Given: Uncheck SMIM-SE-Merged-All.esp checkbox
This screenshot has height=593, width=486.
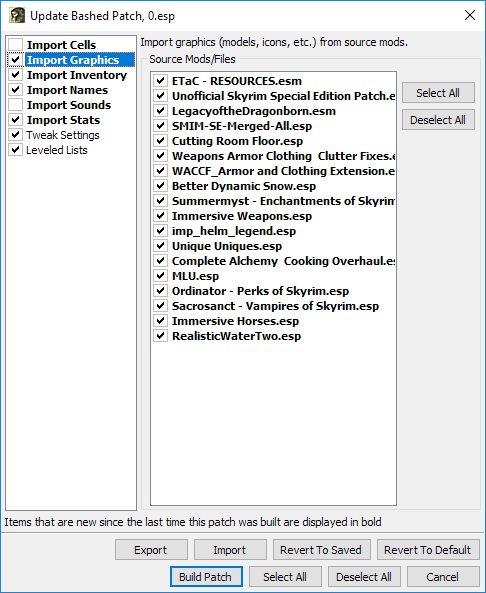Looking at the screenshot, I should (x=160, y=126).
